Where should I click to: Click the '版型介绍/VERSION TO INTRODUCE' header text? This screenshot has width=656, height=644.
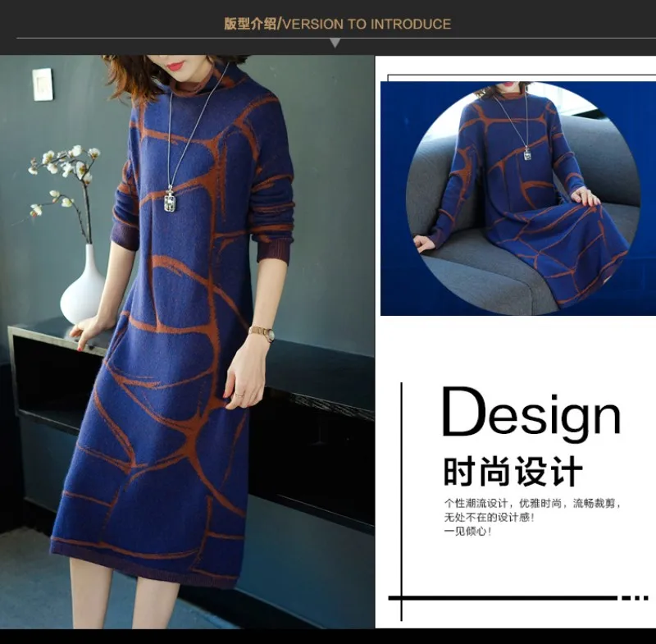(x=337, y=24)
